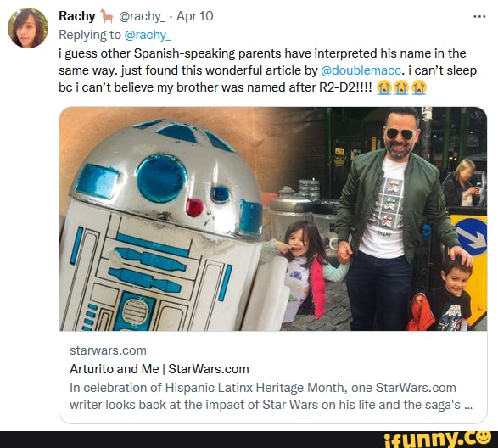Click the blue arrow road sign in photo
This screenshot has height=448, width=498.
click(x=471, y=238)
